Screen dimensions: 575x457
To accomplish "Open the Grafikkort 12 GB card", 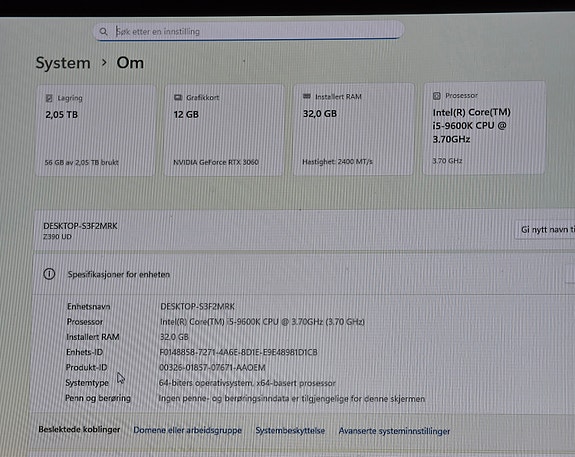I will click(224, 130).
